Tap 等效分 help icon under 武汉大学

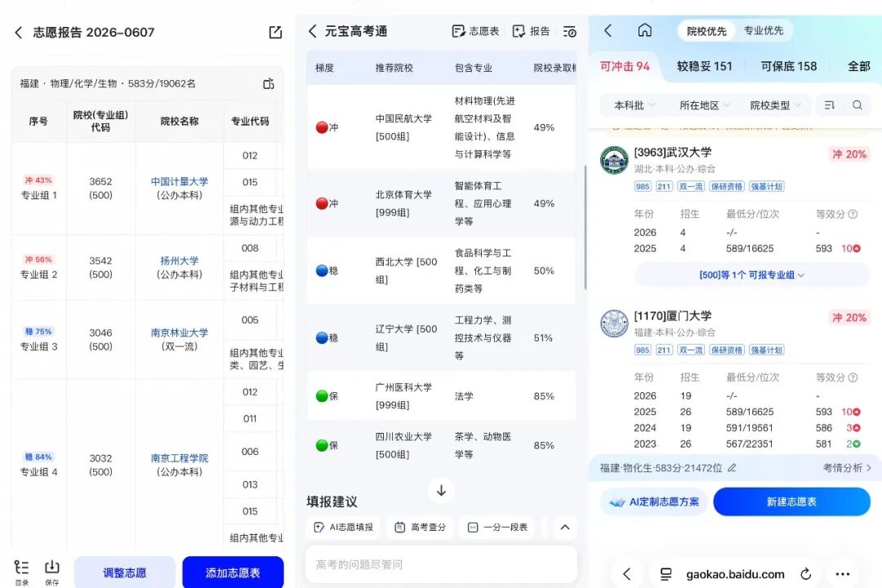pyautogui.click(x=853, y=214)
